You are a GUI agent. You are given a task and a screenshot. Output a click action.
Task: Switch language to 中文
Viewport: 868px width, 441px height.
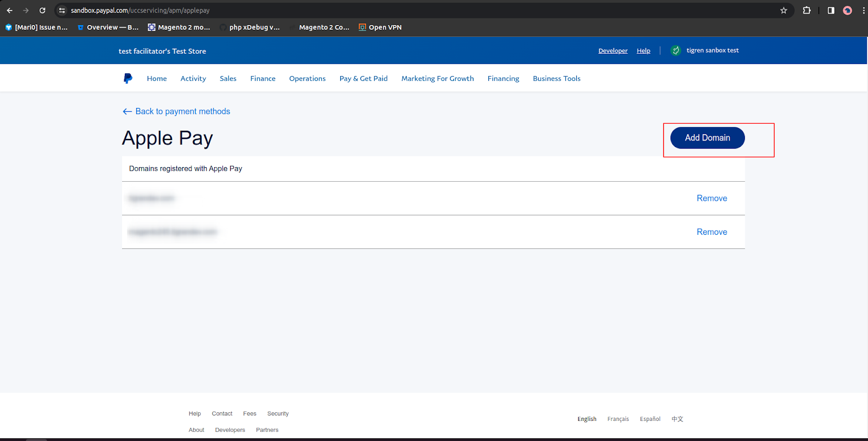coord(677,419)
